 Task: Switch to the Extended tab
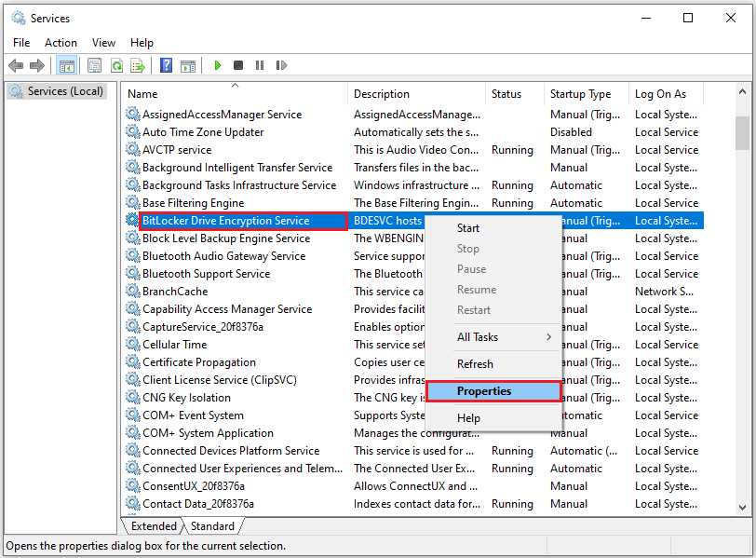[x=154, y=527]
